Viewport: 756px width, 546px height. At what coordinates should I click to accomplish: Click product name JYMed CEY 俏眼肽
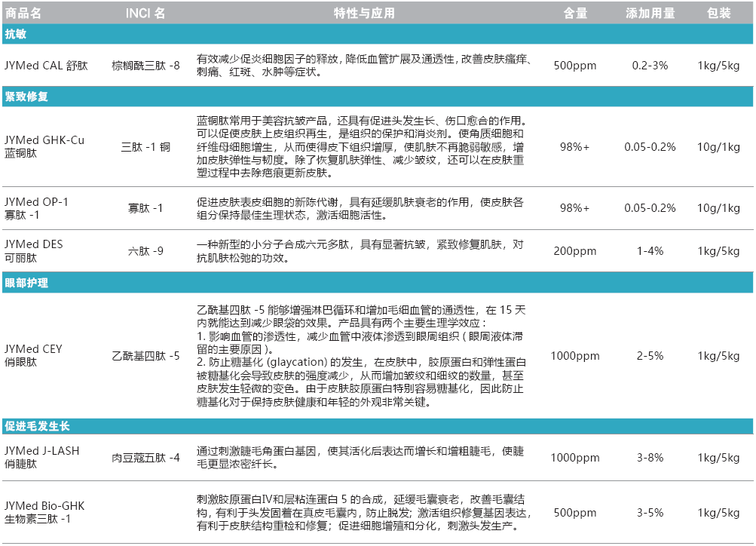pyautogui.click(x=34, y=355)
